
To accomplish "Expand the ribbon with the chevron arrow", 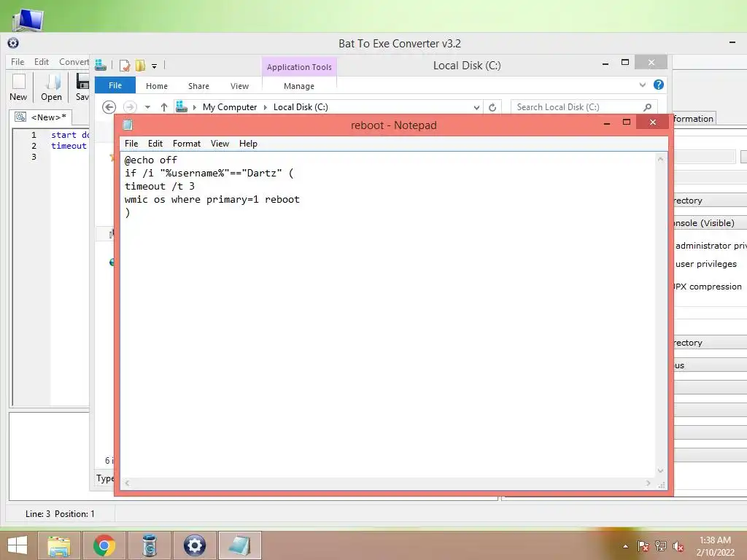I will tap(643, 85).
